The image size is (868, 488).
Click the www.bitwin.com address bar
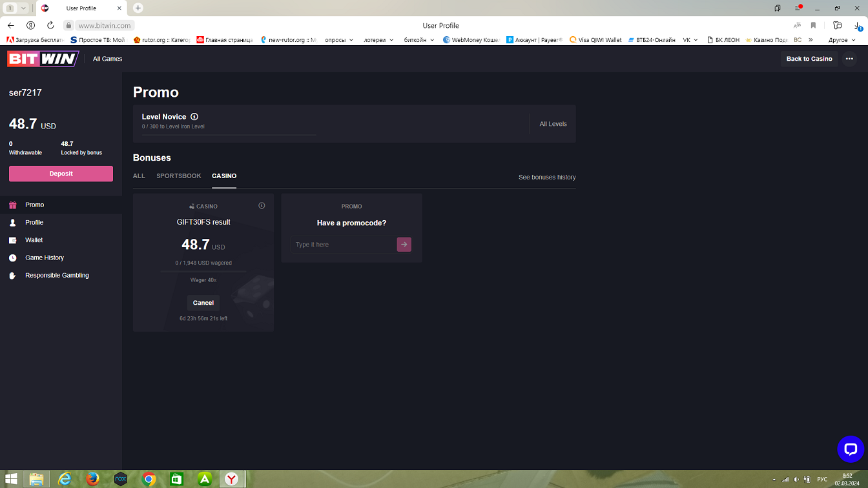click(x=105, y=25)
